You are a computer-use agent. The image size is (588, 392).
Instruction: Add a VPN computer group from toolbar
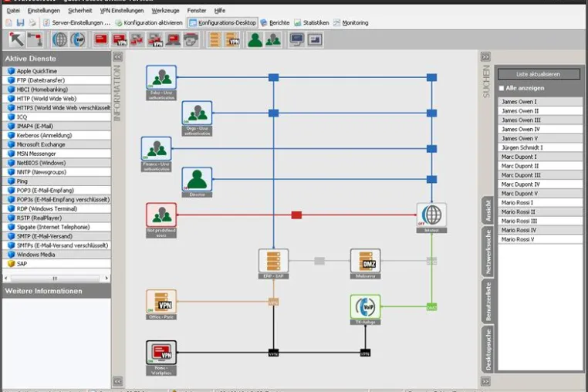[155, 39]
